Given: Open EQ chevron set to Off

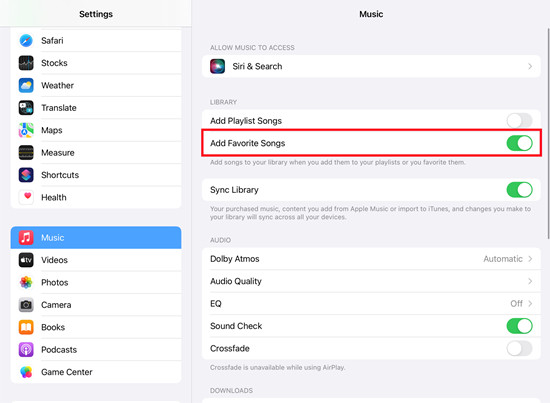Looking at the screenshot, I should pos(530,304).
